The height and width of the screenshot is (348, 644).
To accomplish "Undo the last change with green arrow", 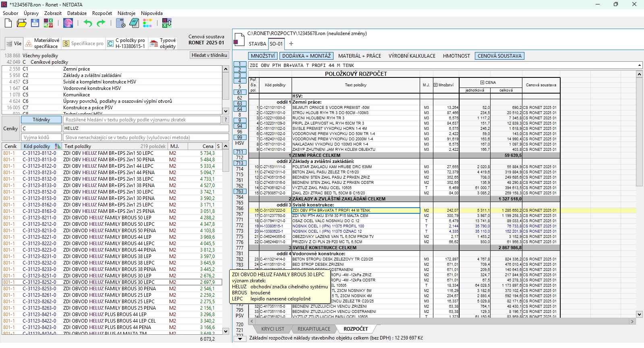I will pyautogui.click(x=88, y=23).
